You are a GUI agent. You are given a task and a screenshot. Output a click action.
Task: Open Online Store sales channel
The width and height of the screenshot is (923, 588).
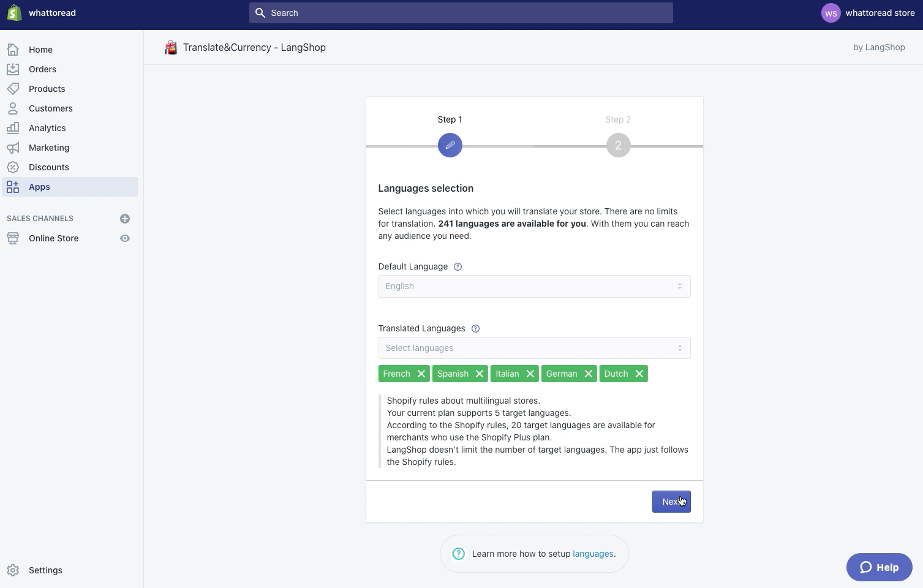(x=54, y=238)
